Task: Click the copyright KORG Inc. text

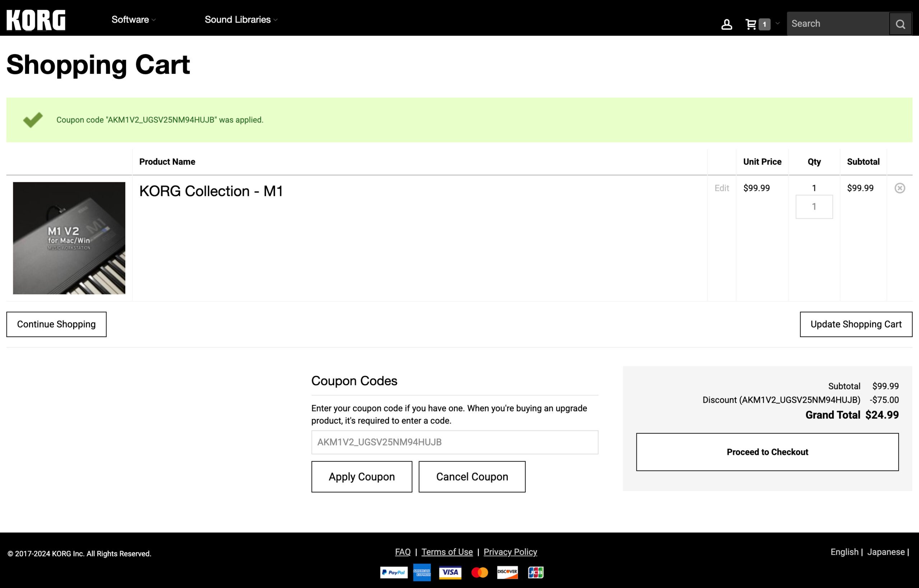Action: (x=79, y=554)
